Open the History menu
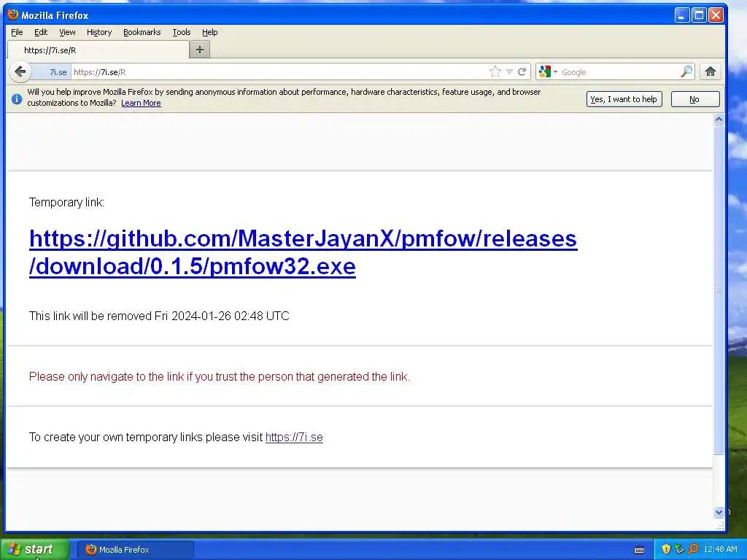The image size is (747, 560). (99, 32)
